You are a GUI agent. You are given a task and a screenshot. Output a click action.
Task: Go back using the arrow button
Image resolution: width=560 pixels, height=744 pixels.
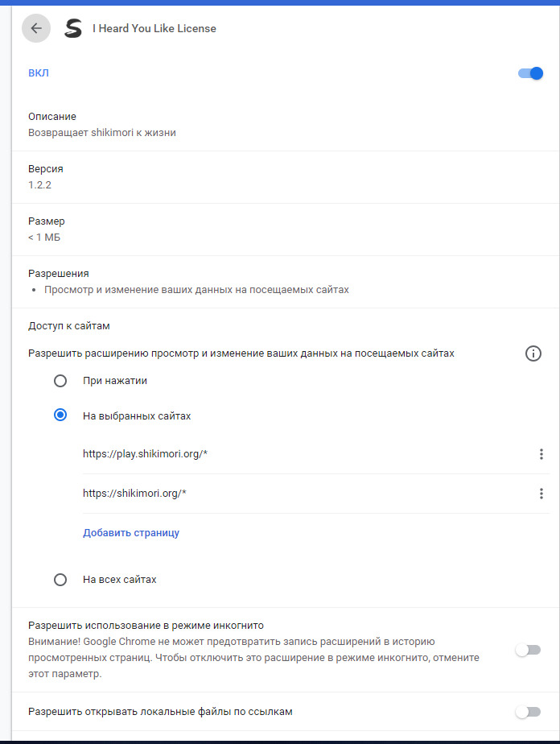(36, 28)
